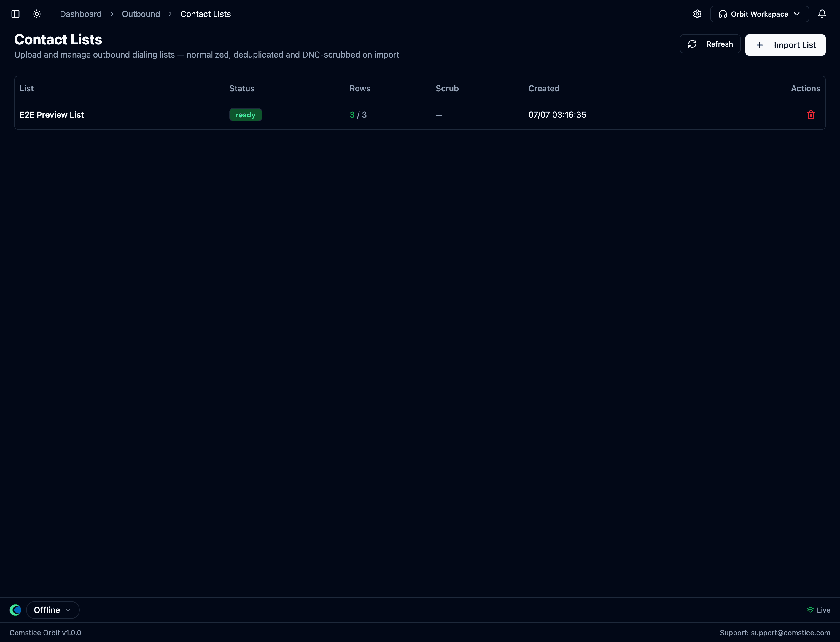Click the Comstice Orbit v1.0.0 version text
This screenshot has width=840, height=642.
[x=45, y=633]
